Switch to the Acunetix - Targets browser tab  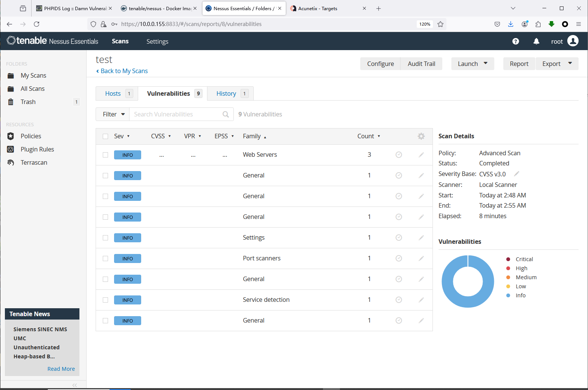click(328, 8)
